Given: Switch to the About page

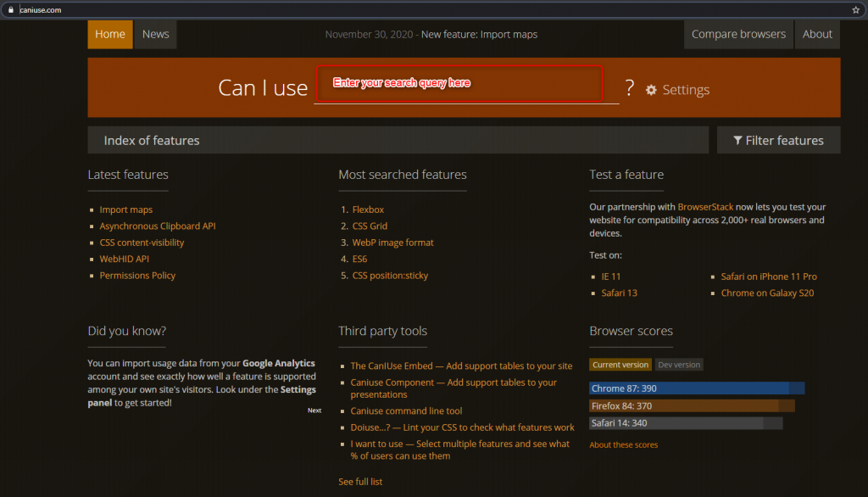Looking at the screenshot, I should pyautogui.click(x=816, y=34).
